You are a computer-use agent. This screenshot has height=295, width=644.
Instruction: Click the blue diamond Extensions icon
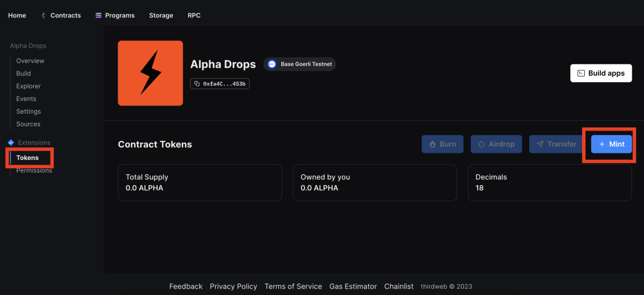[10, 143]
